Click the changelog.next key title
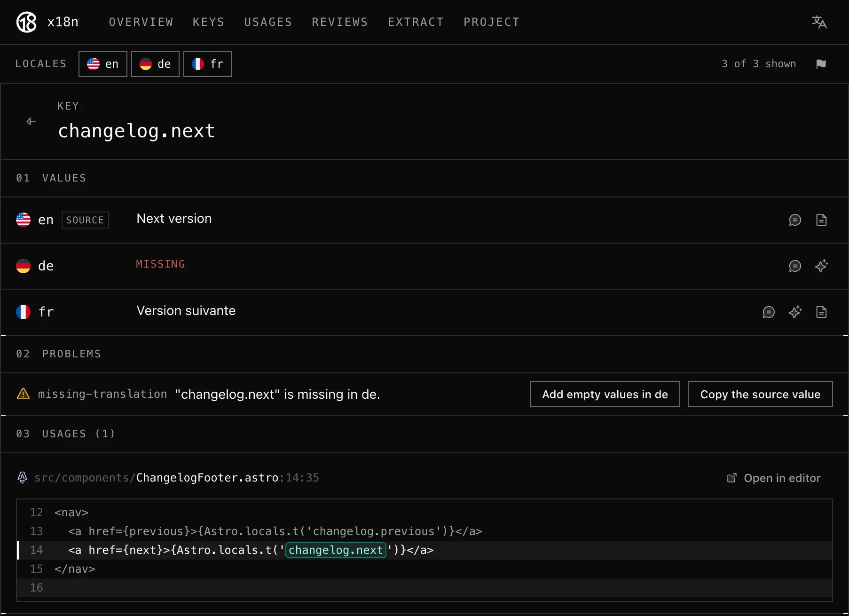This screenshot has width=849, height=616. (x=136, y=131)
